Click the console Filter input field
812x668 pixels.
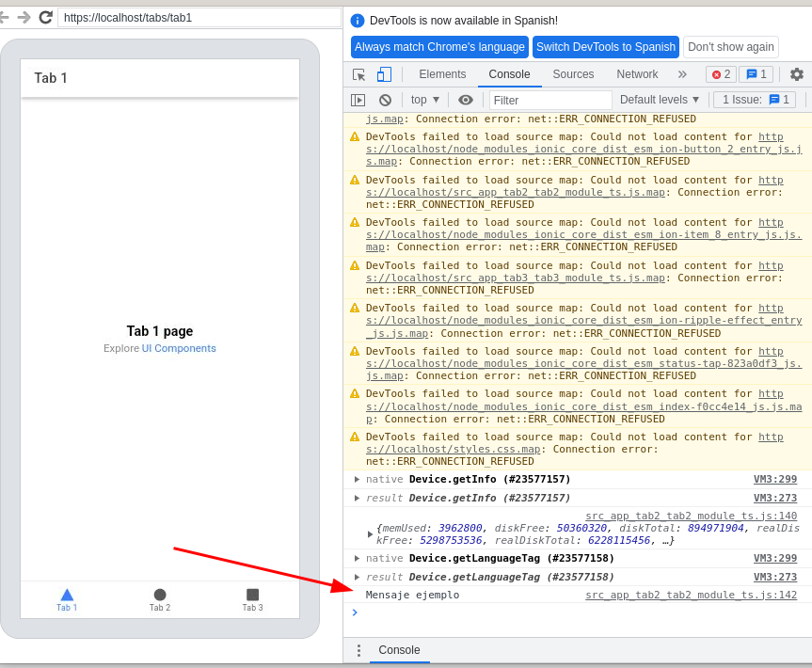(549, 100)
